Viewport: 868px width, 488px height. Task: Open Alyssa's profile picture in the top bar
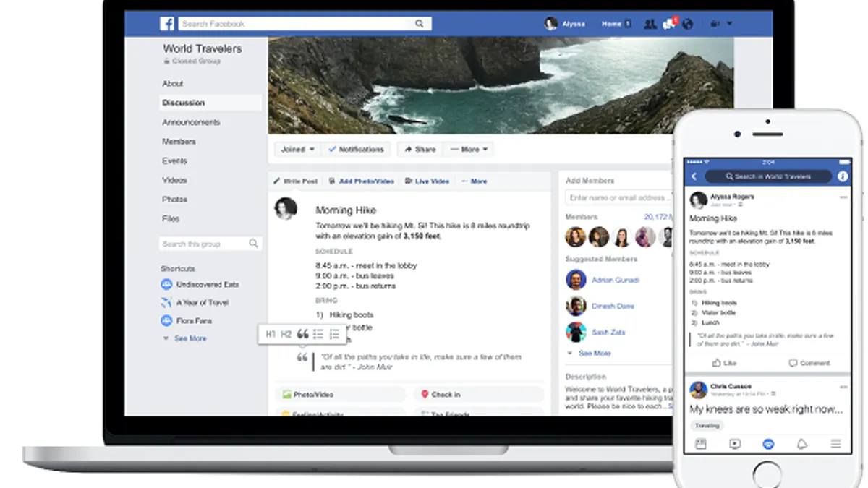551,24
